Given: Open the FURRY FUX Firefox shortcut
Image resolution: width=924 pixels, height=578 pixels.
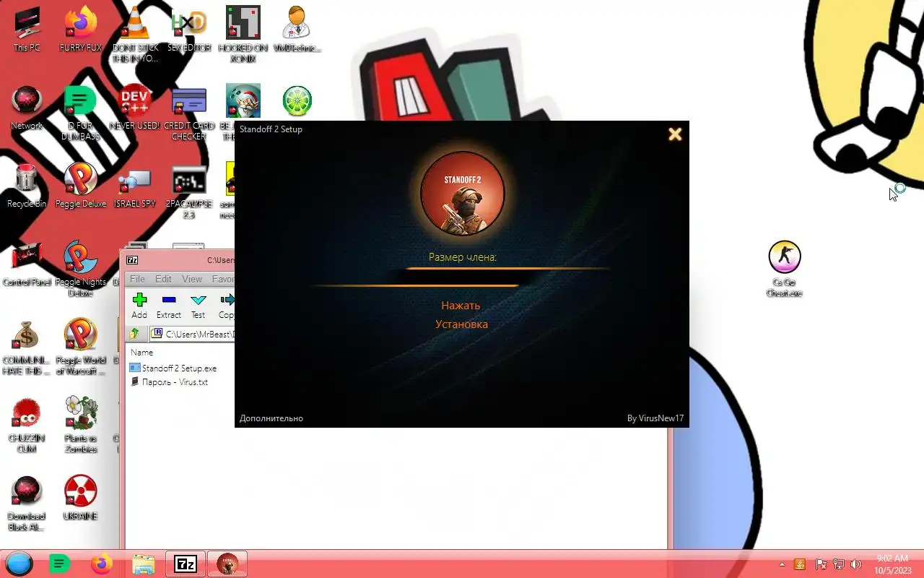Looking at the screenshot, I should pyautogui.click(x=80, y=30).
